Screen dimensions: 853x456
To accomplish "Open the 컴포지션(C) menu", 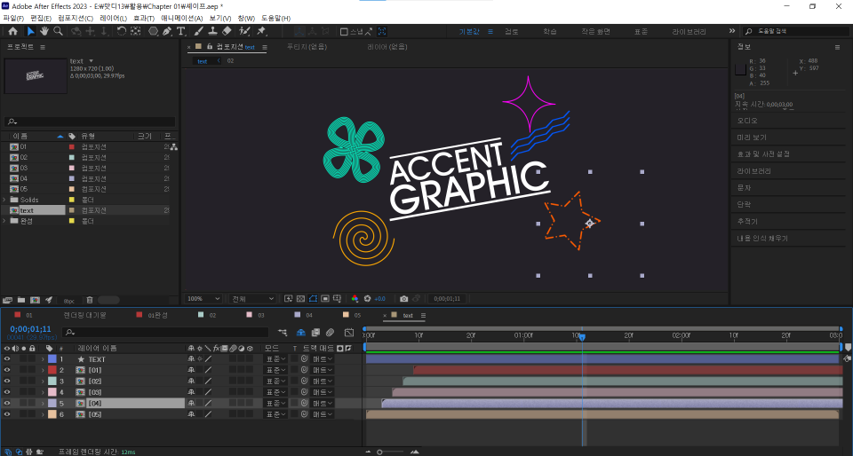I will coord(76,18).
